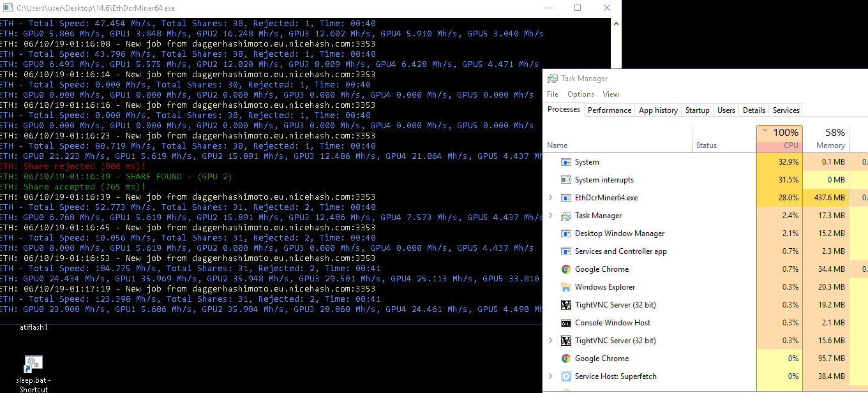Expand the EthDcrMiner64.exe process group
Screen dimensions: 868x393
coord(551,198)
